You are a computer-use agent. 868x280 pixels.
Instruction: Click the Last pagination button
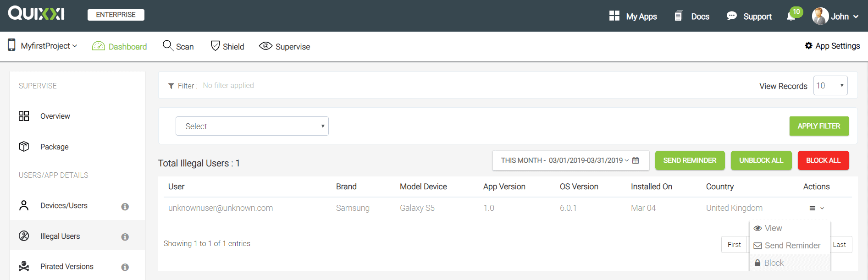tap(840, 245)
